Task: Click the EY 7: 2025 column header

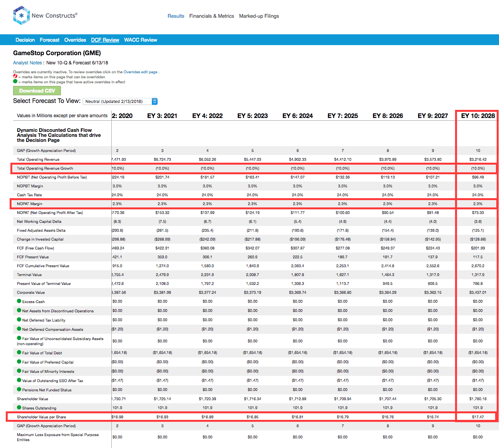Action: (343, 116)
